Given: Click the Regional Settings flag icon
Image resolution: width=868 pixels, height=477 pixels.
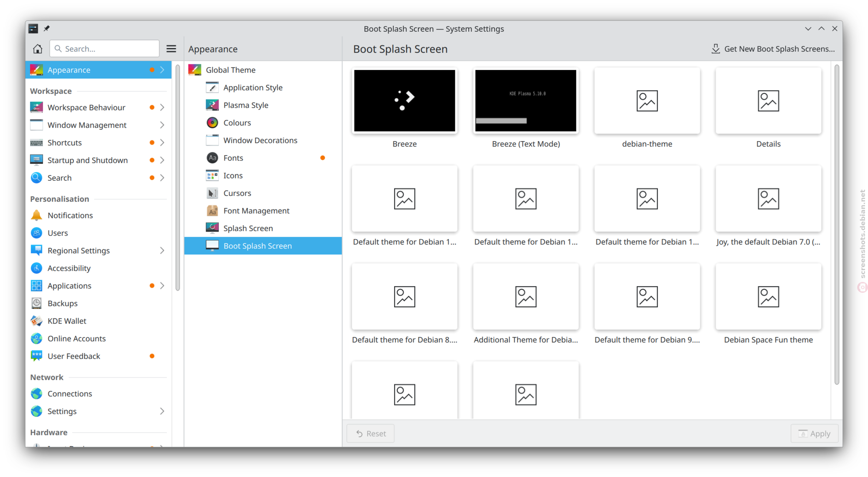Looking at the screenshot, I should 36,251.
